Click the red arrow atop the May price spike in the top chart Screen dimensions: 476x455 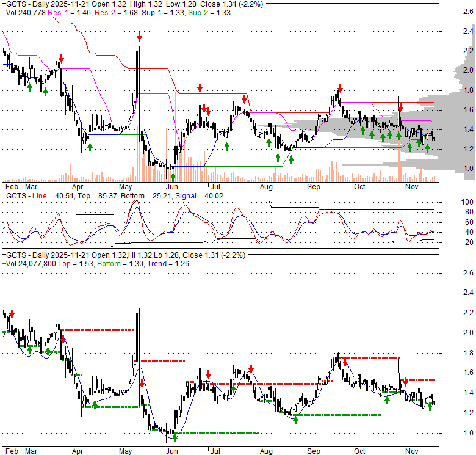tap(139, 38)
